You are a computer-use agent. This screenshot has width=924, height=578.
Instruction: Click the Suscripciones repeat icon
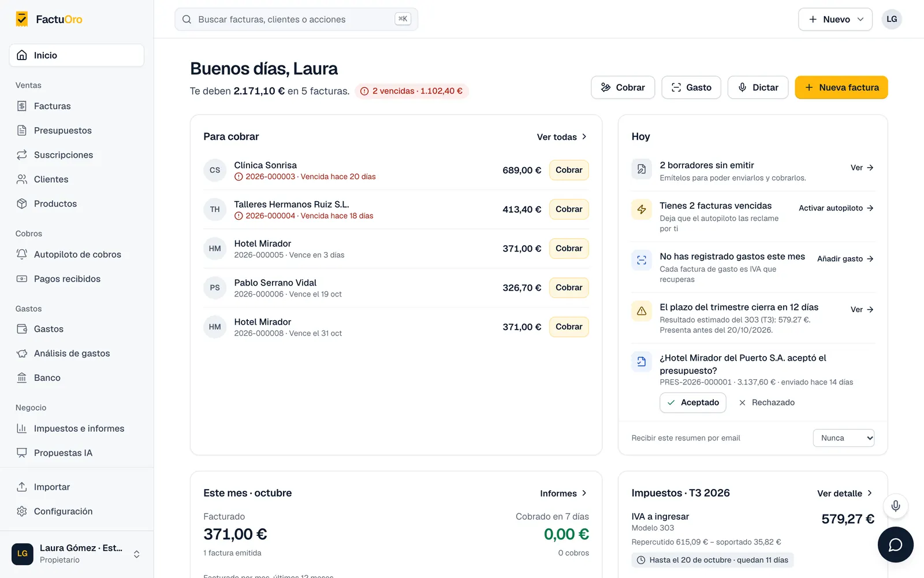click(x=22, y=155)
